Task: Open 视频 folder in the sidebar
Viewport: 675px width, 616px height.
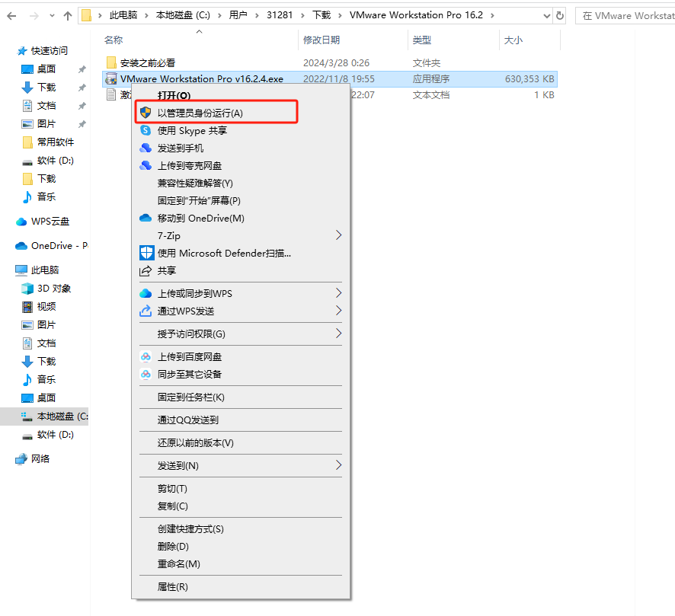Action: coord(46,307)
